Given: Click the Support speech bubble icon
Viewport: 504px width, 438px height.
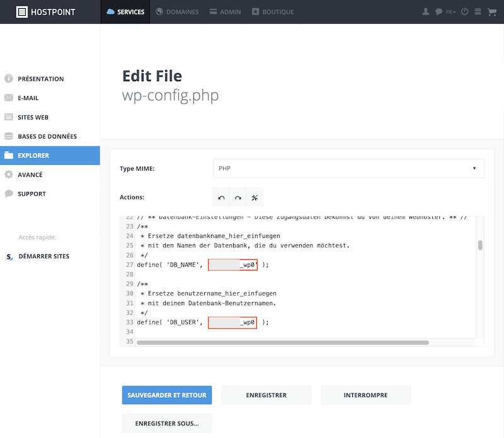Looking at the screenshot, I should [x=9, y=194].
